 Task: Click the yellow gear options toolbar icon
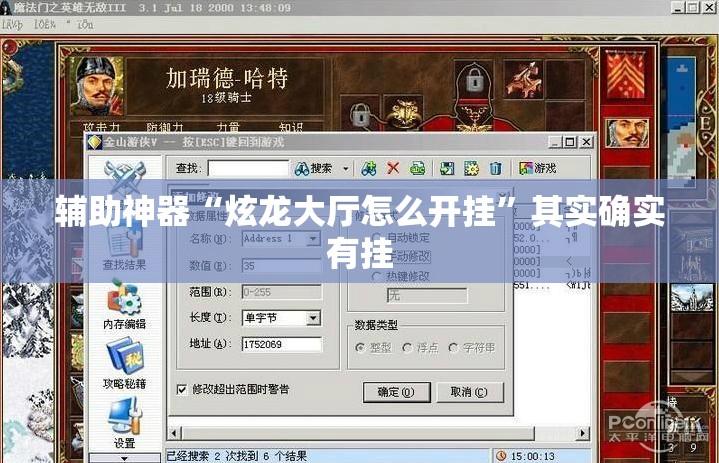pos(471,169)
